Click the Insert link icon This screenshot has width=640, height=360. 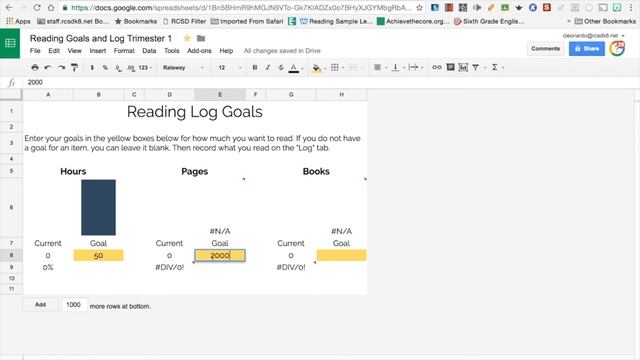437,67
